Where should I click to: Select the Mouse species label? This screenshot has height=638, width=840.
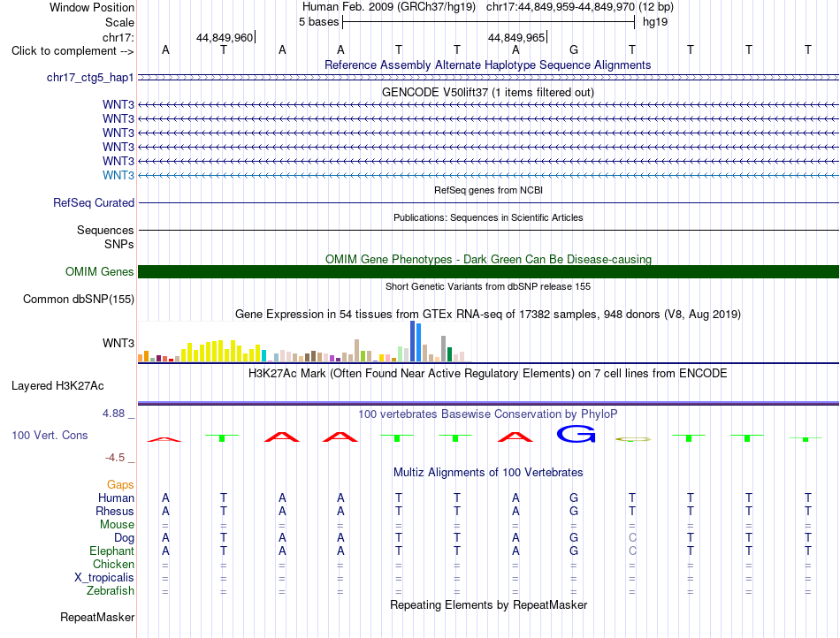117,525
